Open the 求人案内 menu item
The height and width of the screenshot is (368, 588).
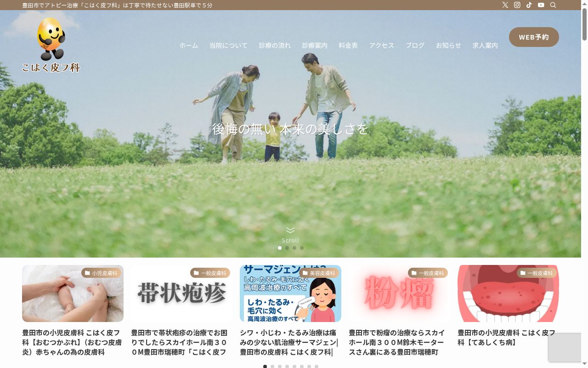[485, 46]
